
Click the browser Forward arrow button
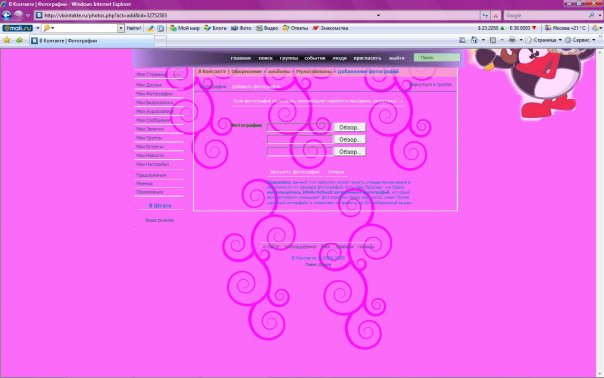pyautogui.click(x=18, y=15)
